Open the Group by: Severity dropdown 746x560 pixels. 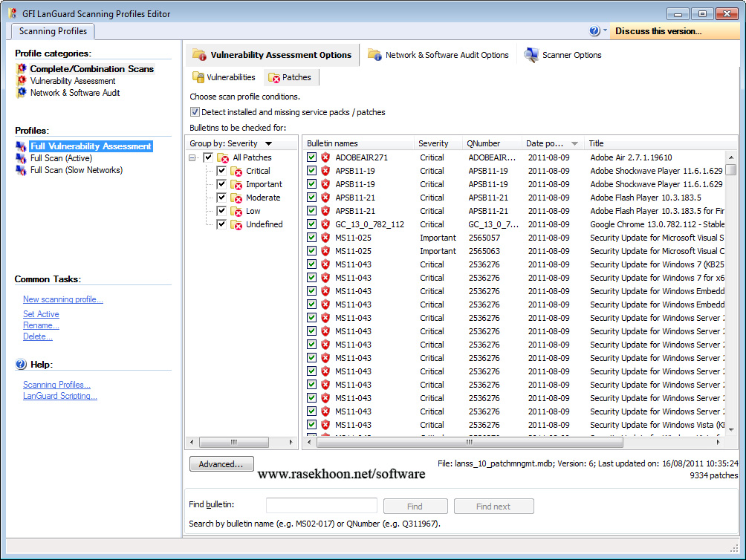(269, 143)
